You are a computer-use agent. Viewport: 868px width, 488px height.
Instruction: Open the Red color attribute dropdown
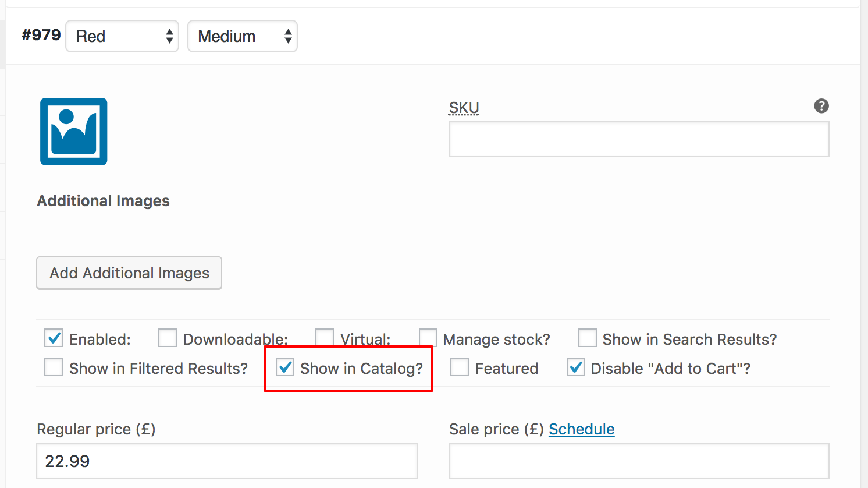tap(122, 36)
